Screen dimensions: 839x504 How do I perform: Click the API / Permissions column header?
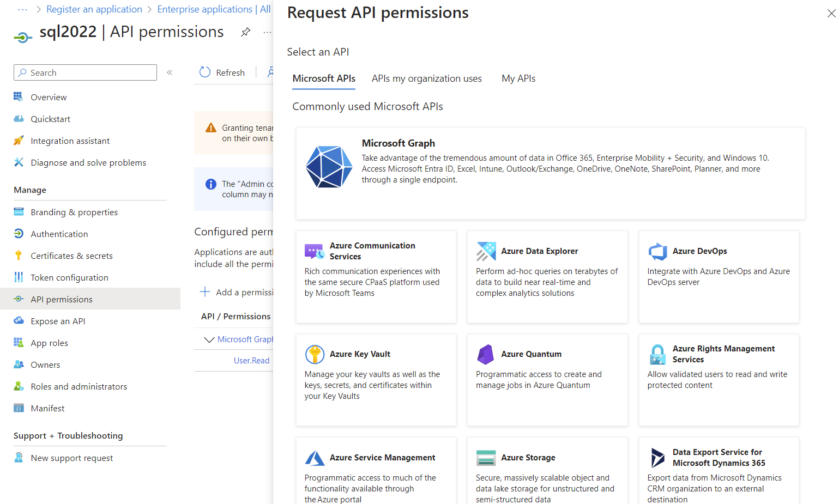point(236,316)
